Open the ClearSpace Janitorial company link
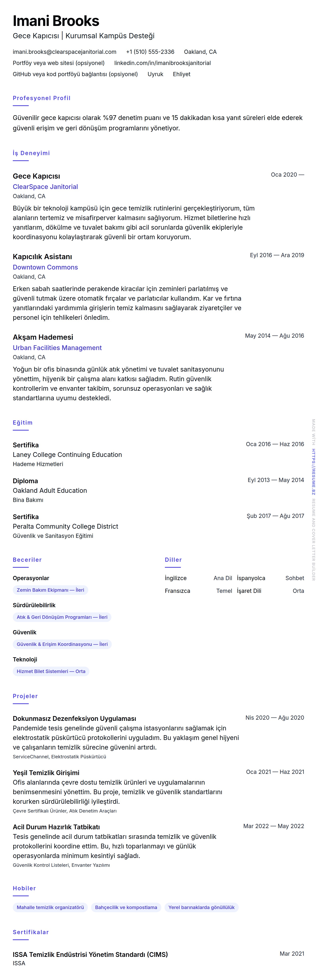The width and height of the screenshot is (317, 980). pyautogui.click(x=45, y=187)
